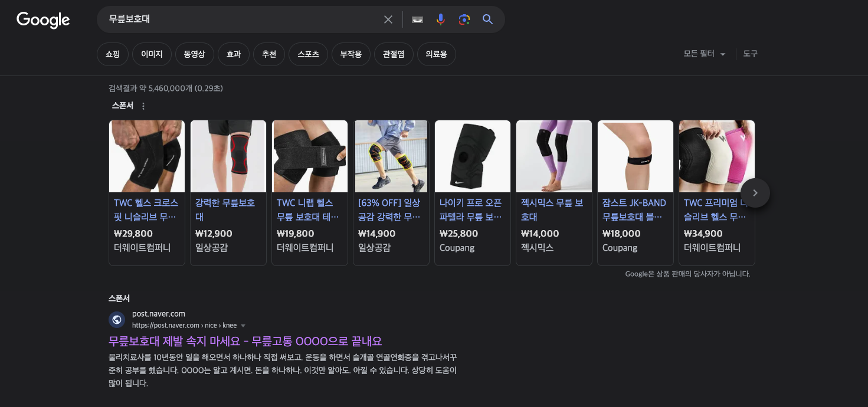The width and height of the screenshot is (868, 407).
Task: Click the 검색결과 약 5,460,000개 result count
Action: 166,88
